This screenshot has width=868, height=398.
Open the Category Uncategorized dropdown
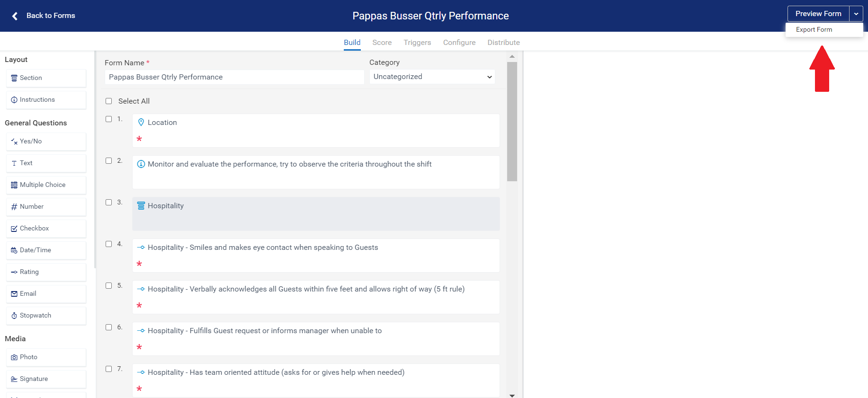(x=432, y=77)
